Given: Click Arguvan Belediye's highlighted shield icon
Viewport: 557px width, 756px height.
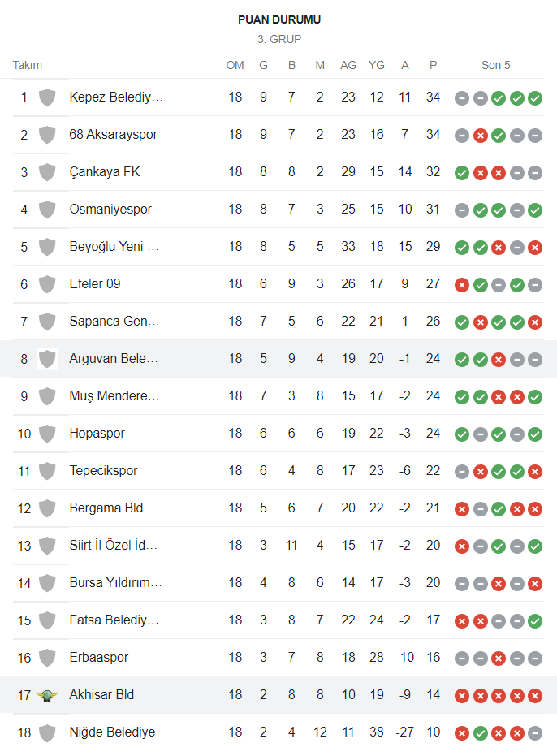Looking at the screenshot, I should (x=47, y=359).
